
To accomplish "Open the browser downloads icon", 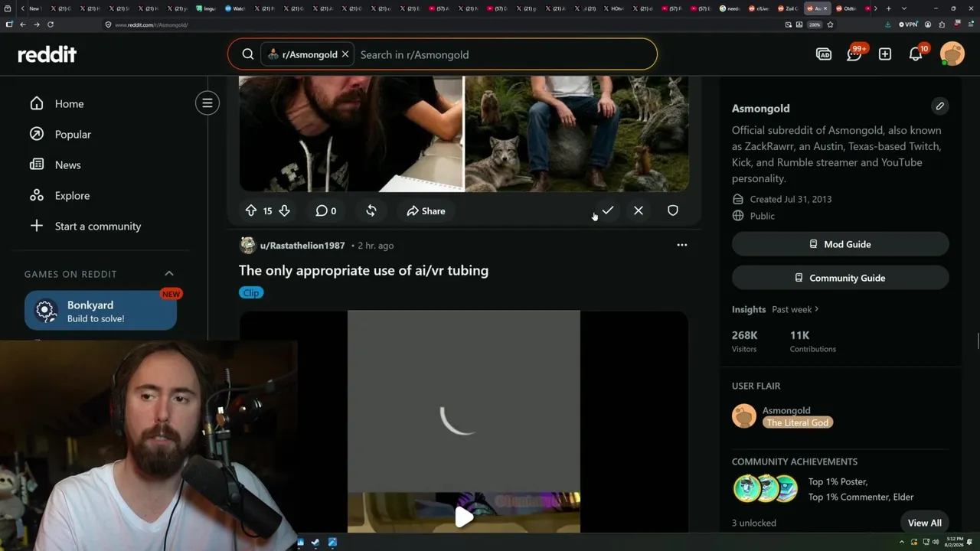I will coord(888,24).
